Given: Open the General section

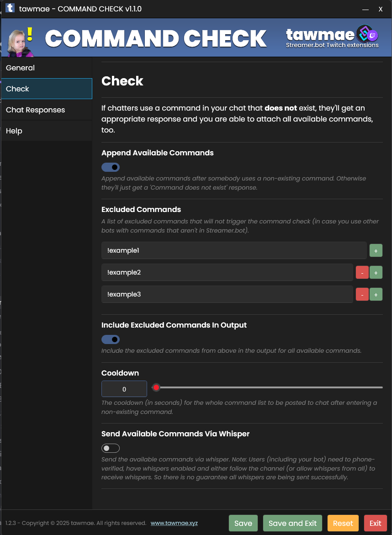Looking at the screenshot, I should coord(47,68).
